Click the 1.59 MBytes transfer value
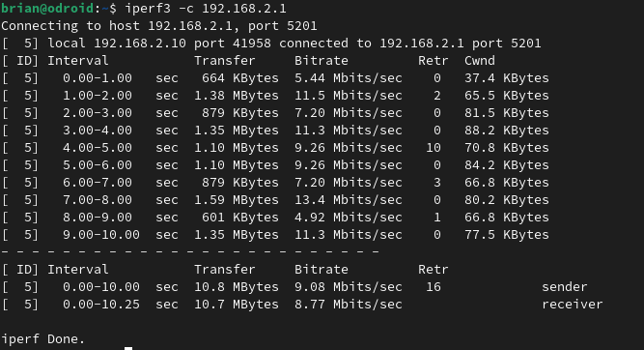The image size is (644, 350). pos(237,200)
